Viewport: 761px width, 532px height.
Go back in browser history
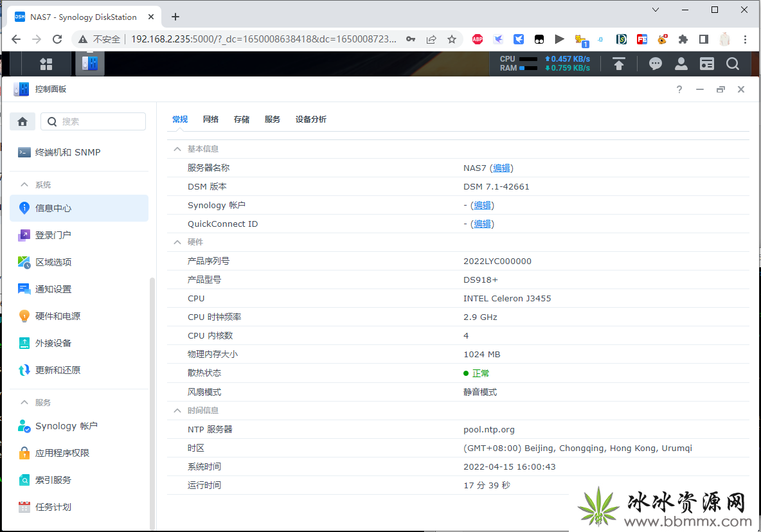tap(16, 39)
